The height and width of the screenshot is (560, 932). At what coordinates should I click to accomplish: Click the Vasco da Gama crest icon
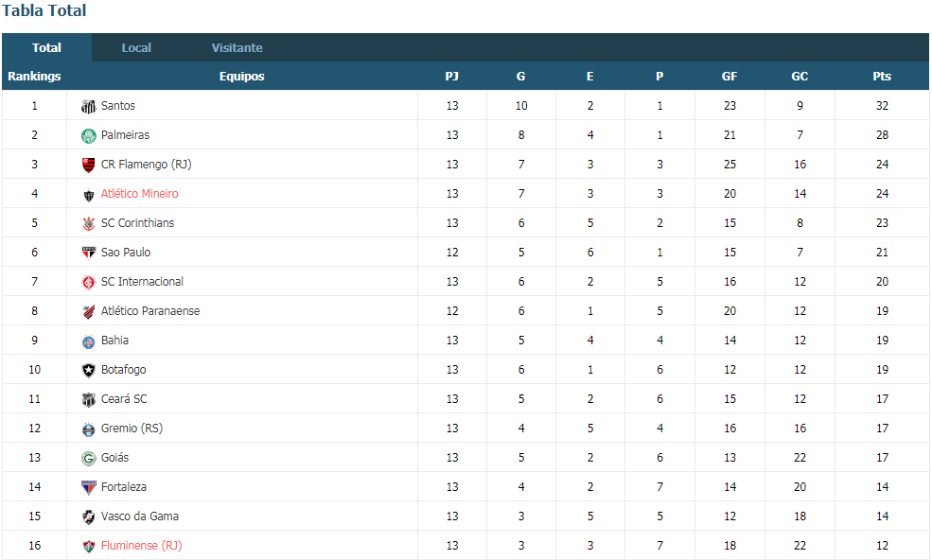coord(89,516)
